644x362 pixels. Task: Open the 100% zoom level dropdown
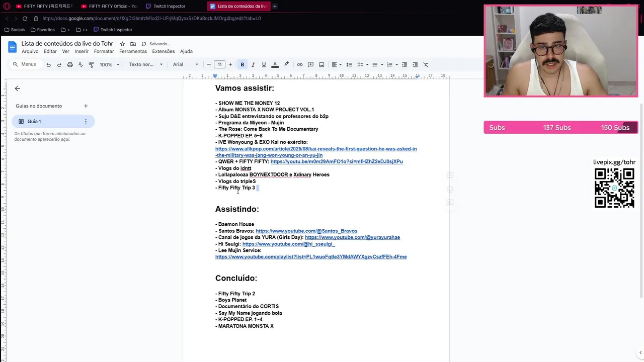[109, 65]
